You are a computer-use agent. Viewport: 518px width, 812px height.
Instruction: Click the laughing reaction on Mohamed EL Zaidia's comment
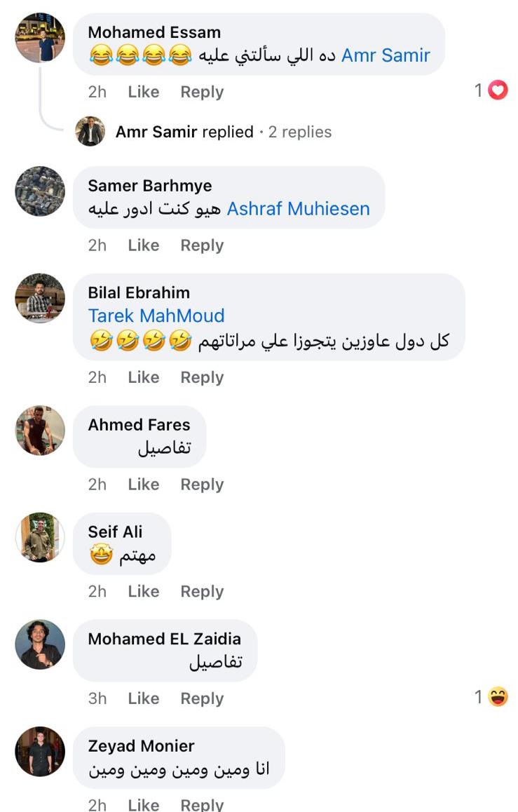coord(497,697)
